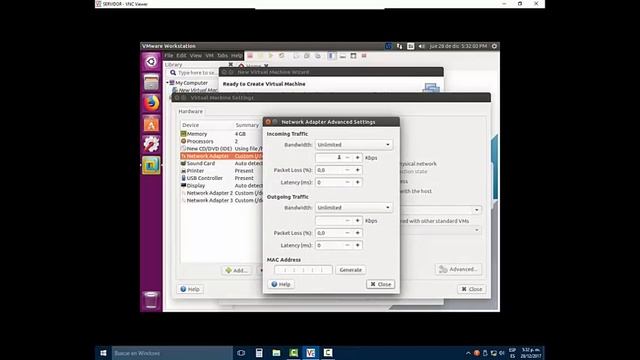Decrease Incoming Traffic Kbps value

pyautogui.click(x=347, y=158)
